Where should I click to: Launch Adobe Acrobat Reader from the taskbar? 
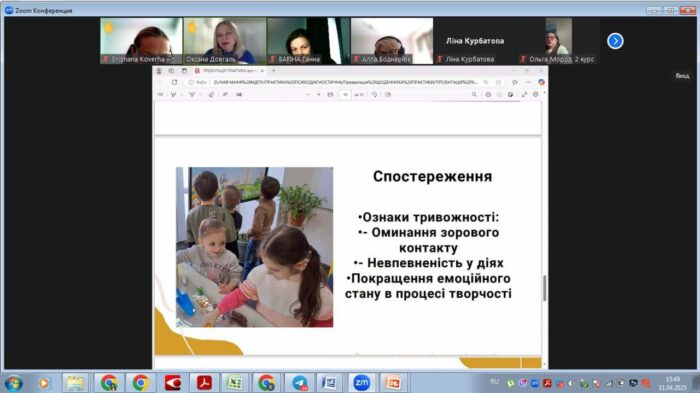[204, 383]
